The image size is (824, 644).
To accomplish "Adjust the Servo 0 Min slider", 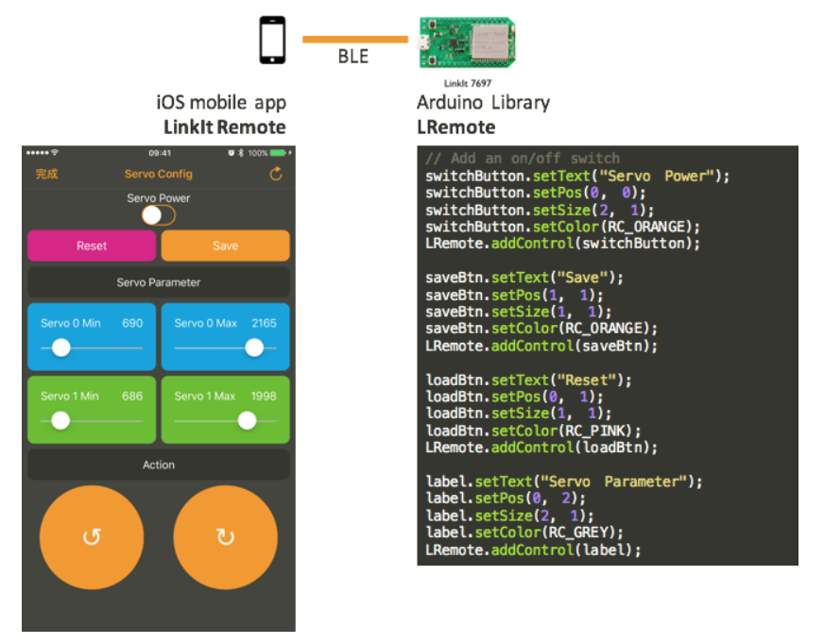I will 61,347.
